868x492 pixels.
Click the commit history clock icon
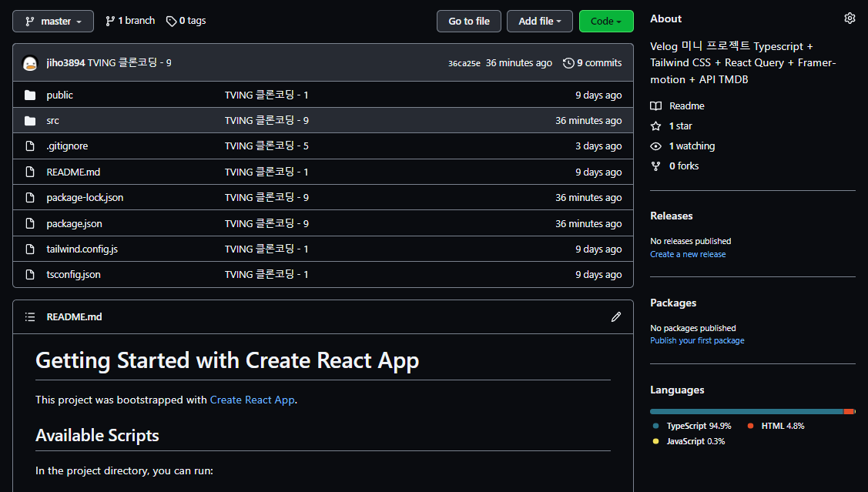(568, 63)
